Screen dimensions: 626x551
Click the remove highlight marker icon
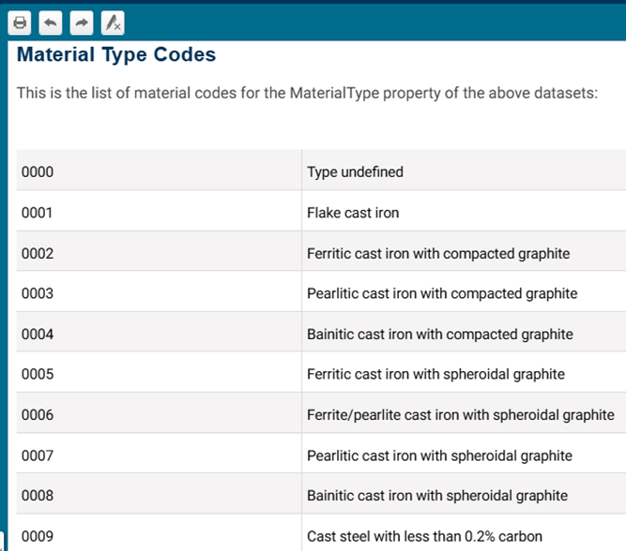pyautogui.click(x=112, y=22)
